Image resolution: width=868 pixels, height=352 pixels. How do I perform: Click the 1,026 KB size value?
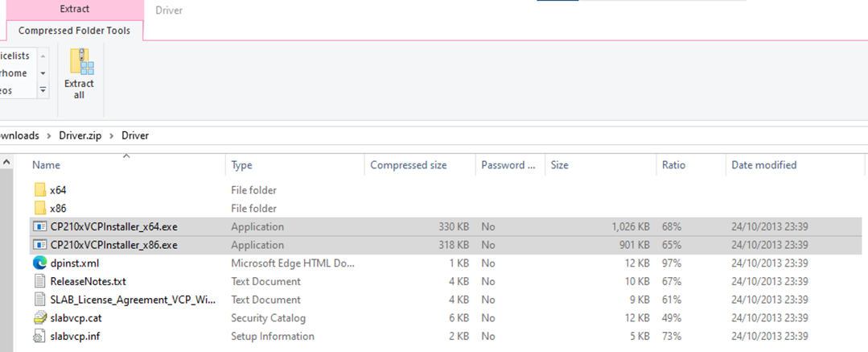631,226
